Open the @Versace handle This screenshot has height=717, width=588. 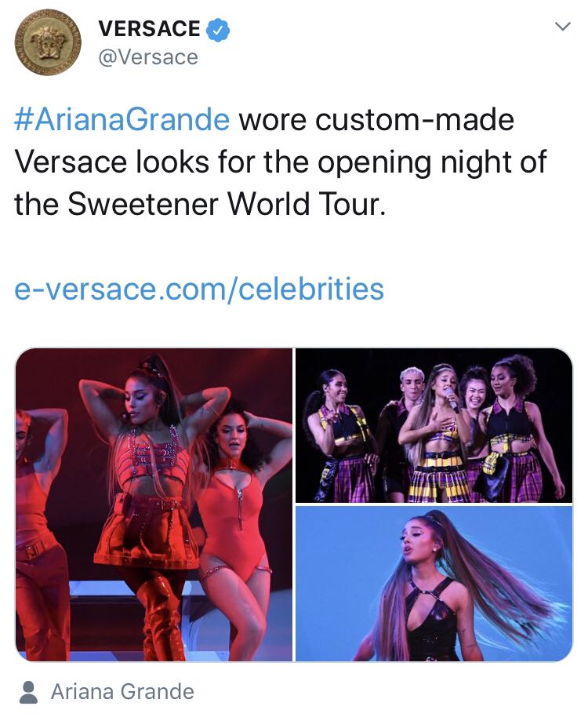[148, 57]
